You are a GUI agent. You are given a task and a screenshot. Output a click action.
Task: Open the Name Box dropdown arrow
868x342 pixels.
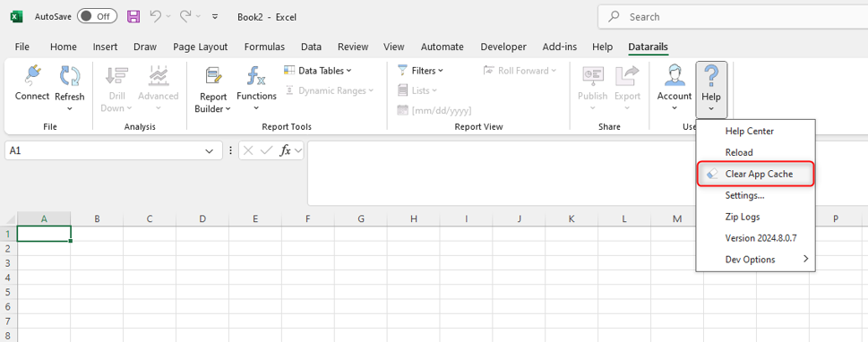coord(210,150)
